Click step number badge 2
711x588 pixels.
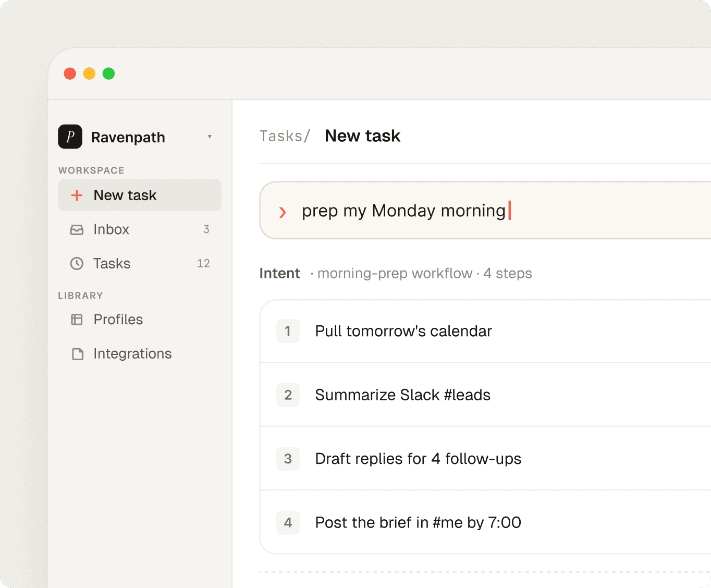tap(288, 395)
